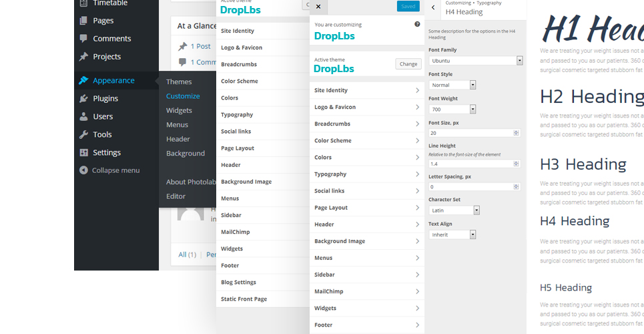Open the Menus submenu item
This screenshot has height=334, width=644.
click(177, 125)
